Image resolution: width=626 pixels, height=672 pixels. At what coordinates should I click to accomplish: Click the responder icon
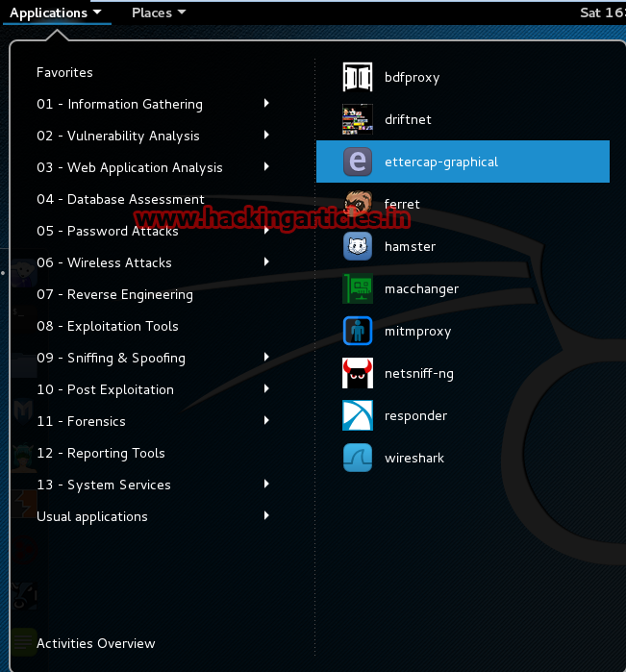[x=358, y=415]
